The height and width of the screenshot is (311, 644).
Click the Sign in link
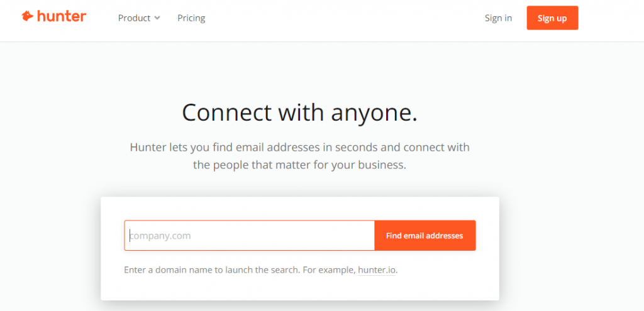pos(498,18)
